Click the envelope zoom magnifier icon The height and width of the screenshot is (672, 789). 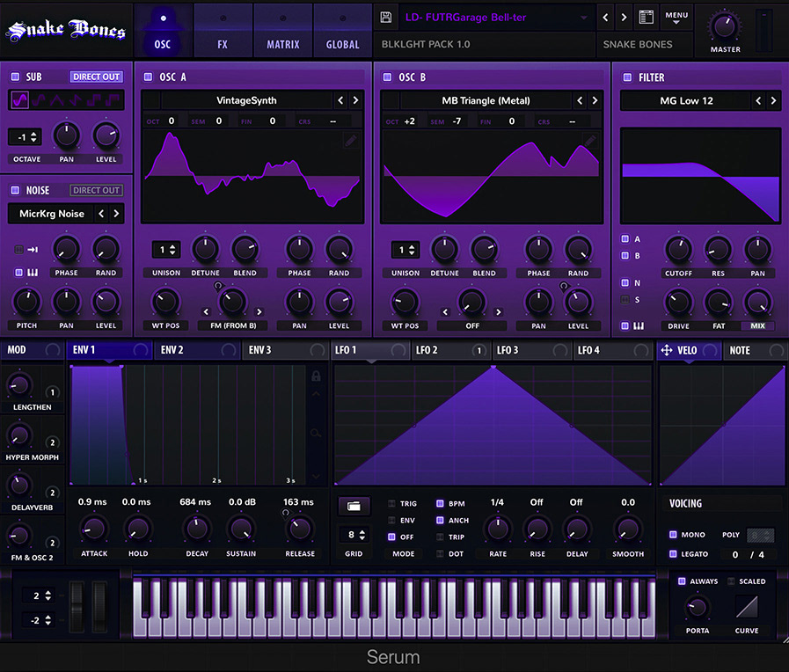(x=316, y=433)
